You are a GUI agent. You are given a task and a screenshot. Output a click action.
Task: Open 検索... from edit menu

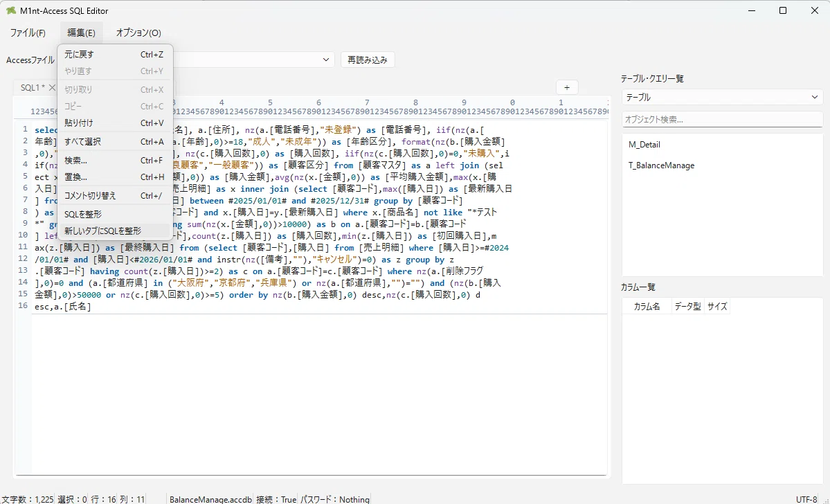click(x=115, y=161)
